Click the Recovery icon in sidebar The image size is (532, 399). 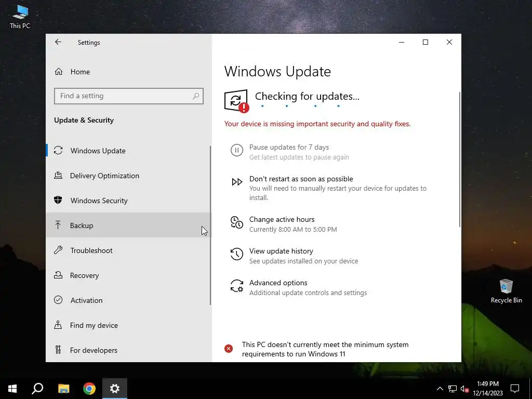click(58, 275)
